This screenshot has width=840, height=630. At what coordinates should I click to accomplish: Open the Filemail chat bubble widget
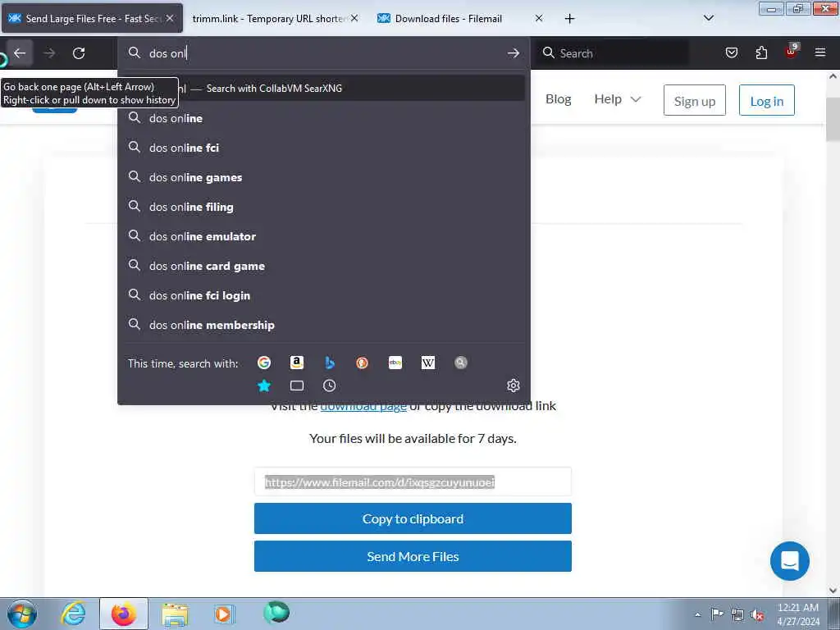790,561
